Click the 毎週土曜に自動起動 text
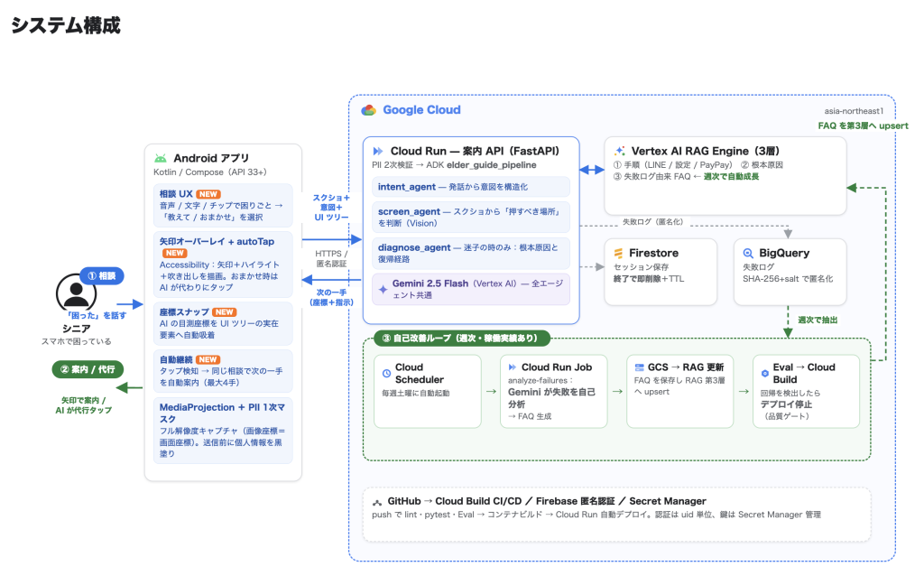Screen dimensions: 924x585 [x=415, y=393]
